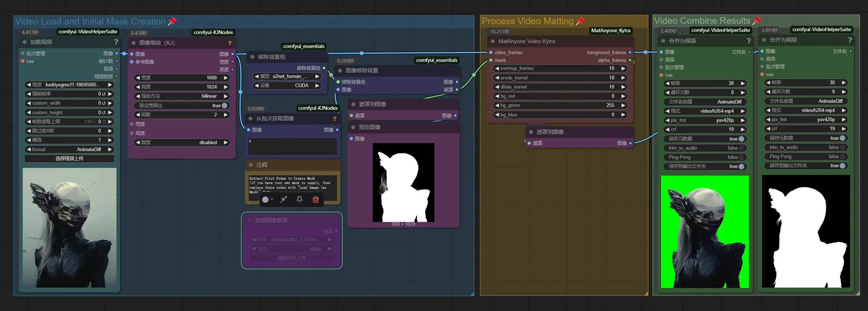The height and width of the screenshot is (311, 868).
Task: Change the 设备 CUDA selection
Action: click(288, 85)
